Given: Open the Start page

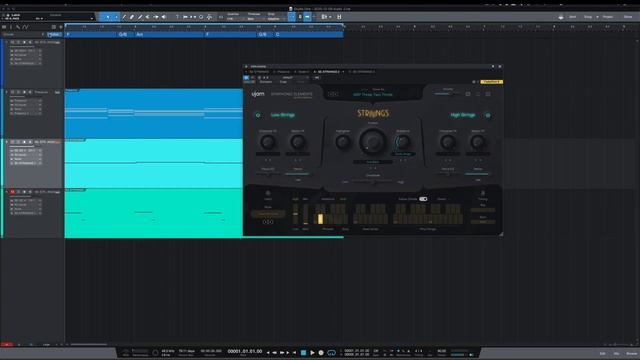Looking at the screenshot, I should (x=572, y=17).
